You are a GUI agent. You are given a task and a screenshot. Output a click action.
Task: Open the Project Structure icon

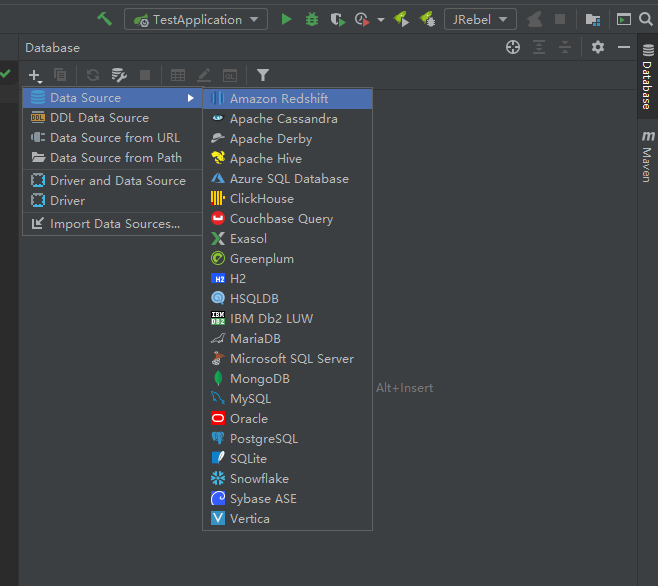[593, 19]
